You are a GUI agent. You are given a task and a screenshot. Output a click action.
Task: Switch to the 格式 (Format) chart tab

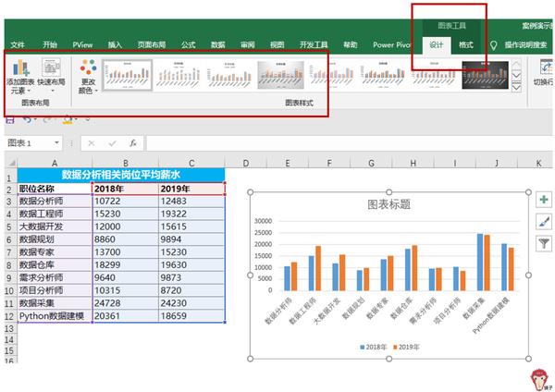(466, 45)
